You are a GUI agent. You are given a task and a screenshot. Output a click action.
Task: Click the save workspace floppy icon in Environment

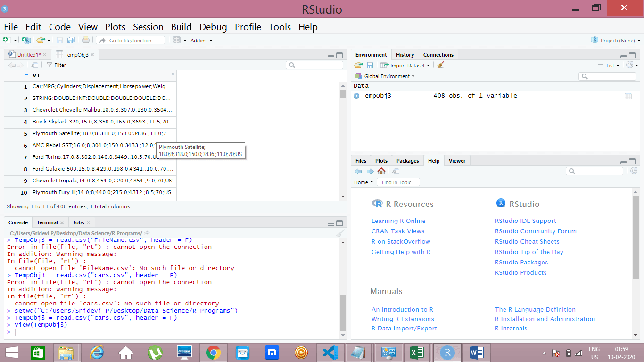[x=370, y=66]
